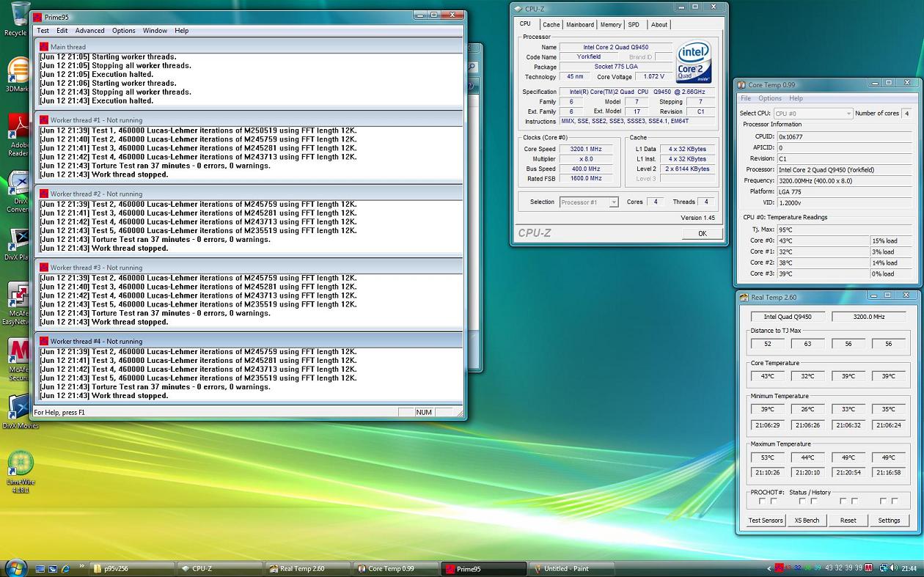Switch to the Memory tab in CPU-Z
The width and height of the screenshot is (924, 577).
click(610, 25)
